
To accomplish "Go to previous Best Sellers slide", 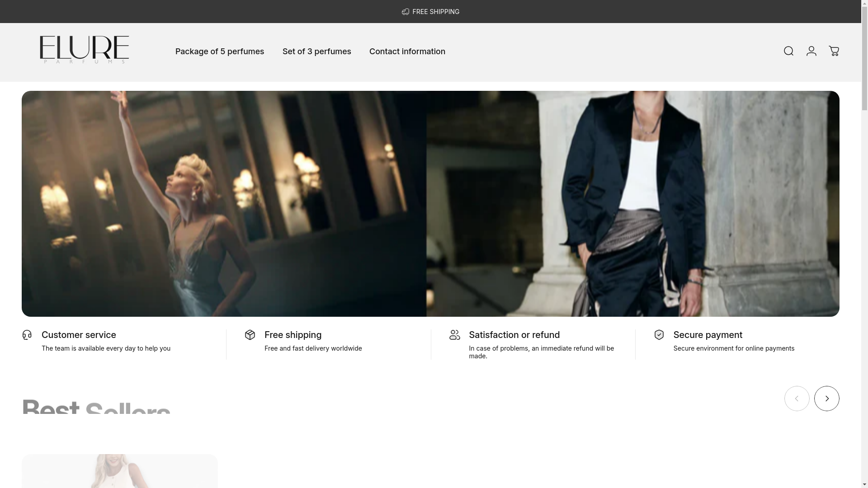I will tap(797, 399).
